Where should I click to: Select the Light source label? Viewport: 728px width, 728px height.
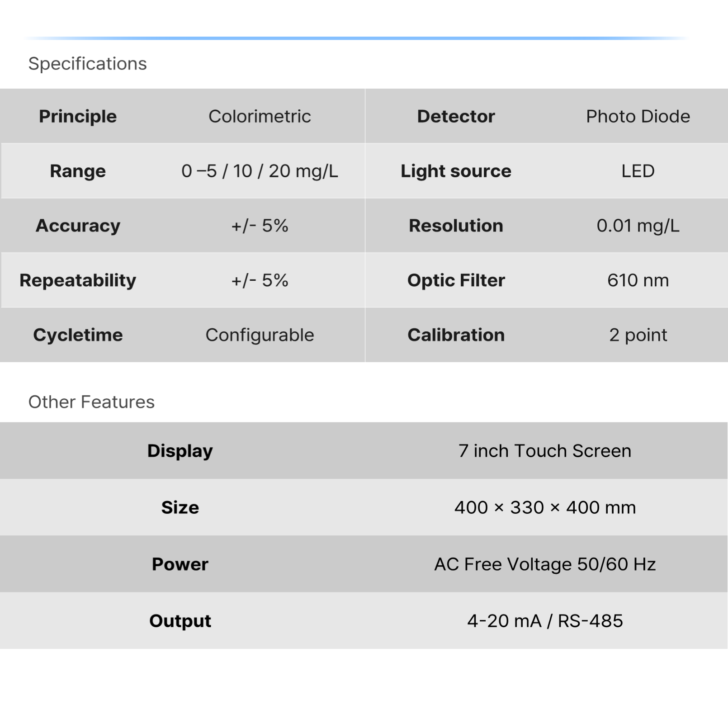pos(456,171)
